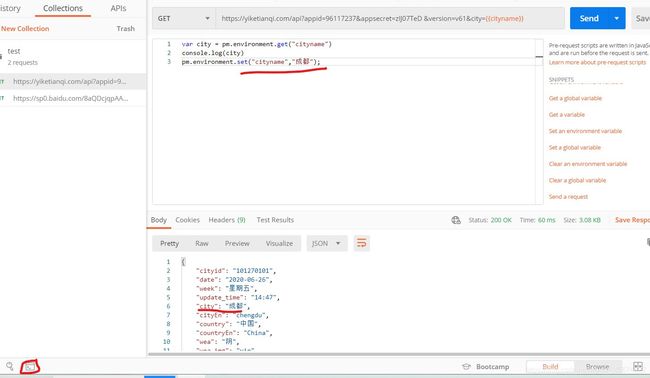Click the Status 200 OK indicator
The image size is (650, 378).
tap(490, 220)
